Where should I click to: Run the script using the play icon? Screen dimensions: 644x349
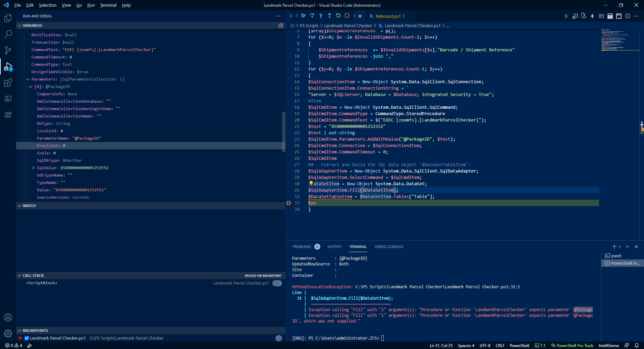pos(567,16)
